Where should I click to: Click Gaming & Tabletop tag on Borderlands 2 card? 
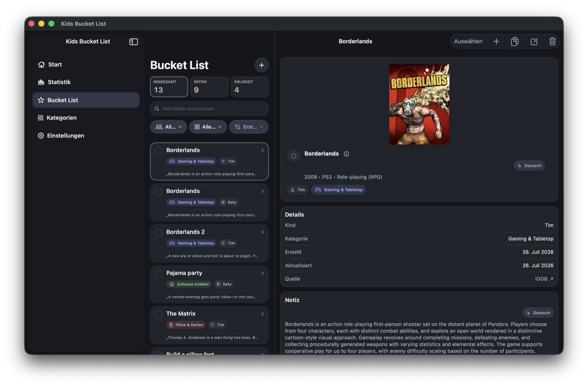(191, 243)
